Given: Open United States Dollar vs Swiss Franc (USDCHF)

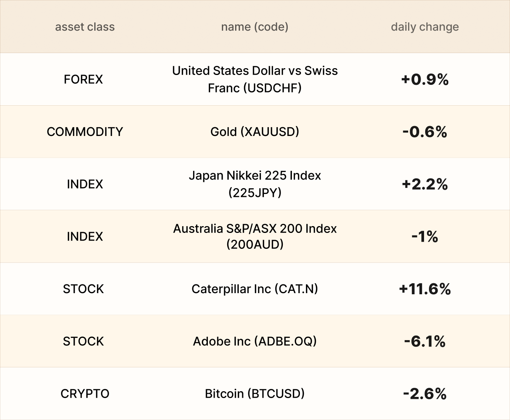Looking at the screenshot, I should click(x=255, y=79).
